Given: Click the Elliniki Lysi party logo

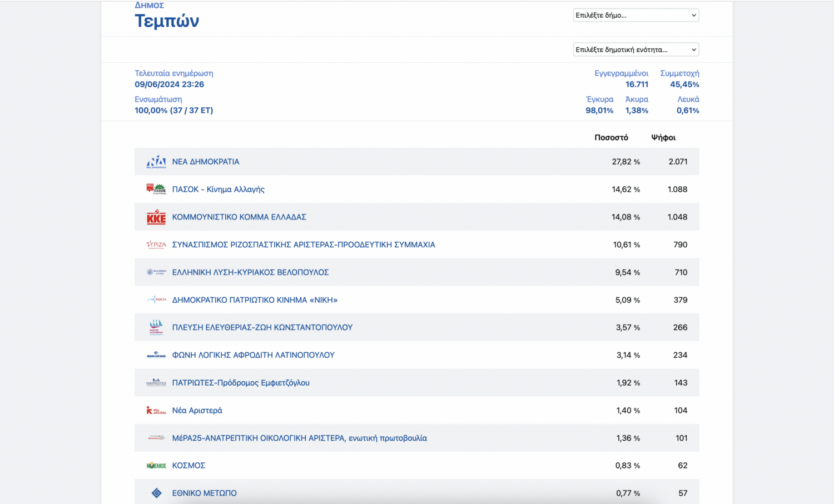Looking at the screenshot, I should (x=156, y=272).
